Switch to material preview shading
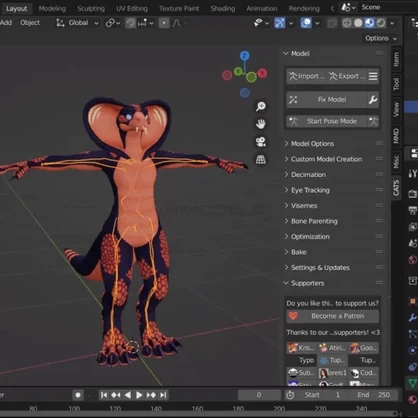 click(x=369, y=23)
